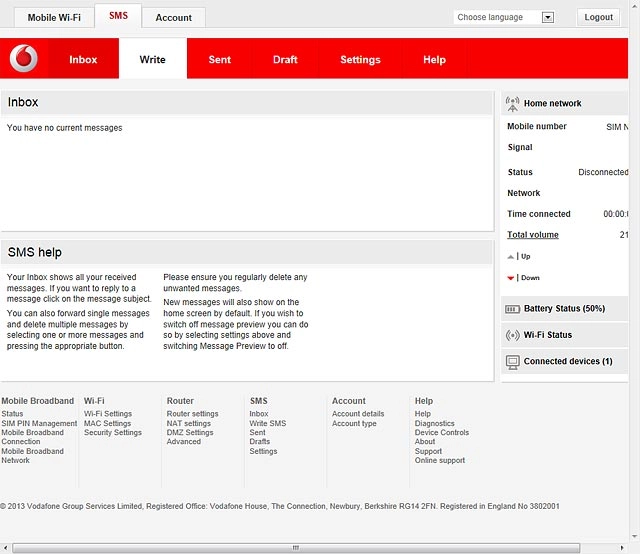
Task: Click the Battery Status icon
Action: (512, 309)
